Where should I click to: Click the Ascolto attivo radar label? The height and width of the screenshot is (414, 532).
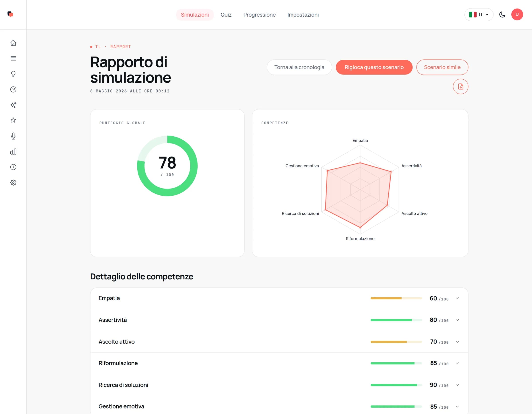click(x=414, y=214)
